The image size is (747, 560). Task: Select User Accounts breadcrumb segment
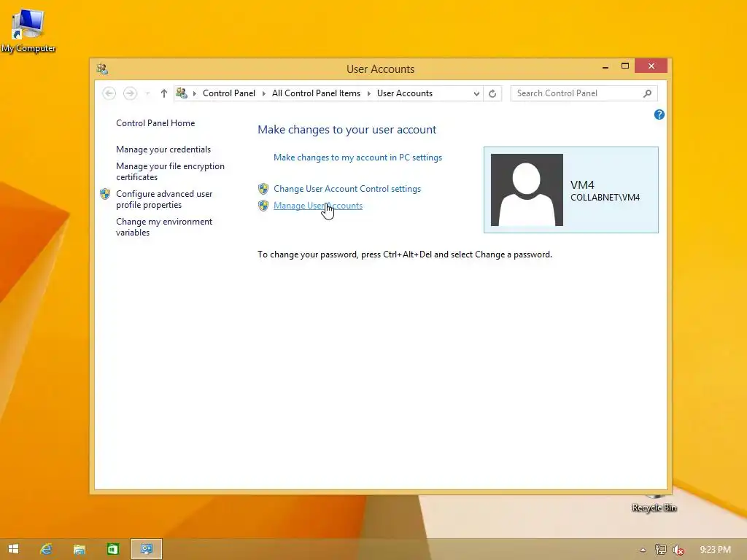(x=404, y=93)
